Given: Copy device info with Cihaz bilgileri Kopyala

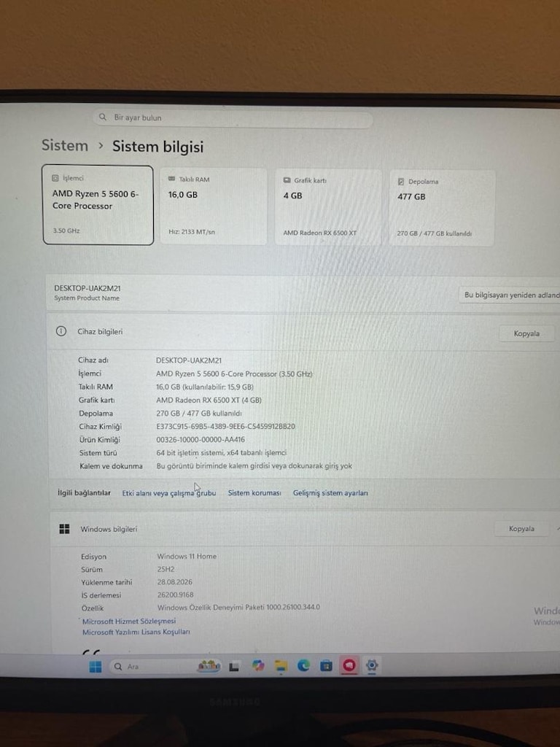Looking at the screenshot, I should click(x=526, y=333).
